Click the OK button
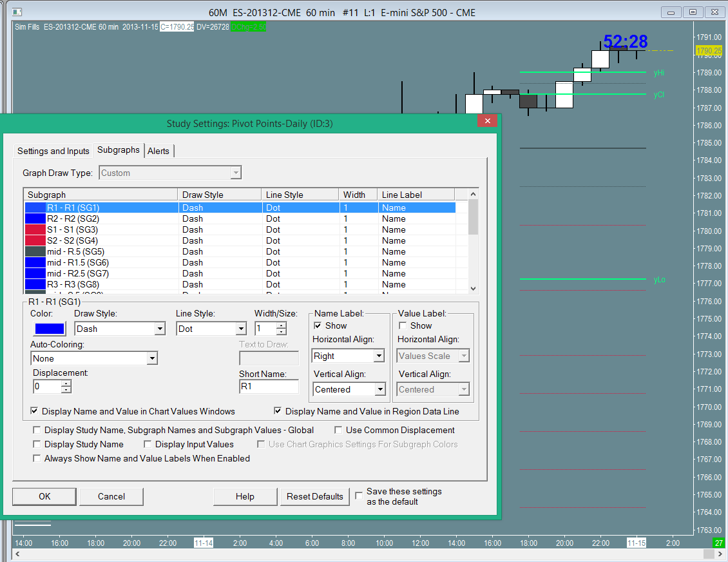 tap(44, 496)
